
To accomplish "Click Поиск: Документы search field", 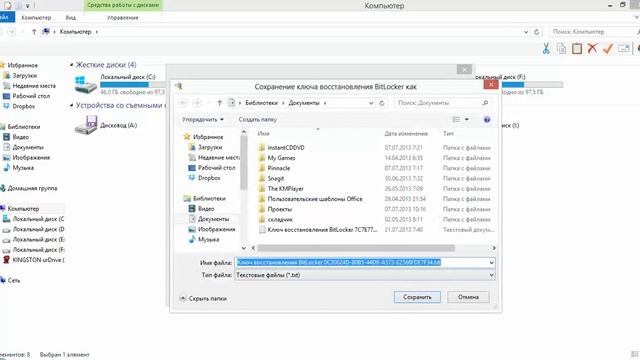I will (x=443, y=103).
